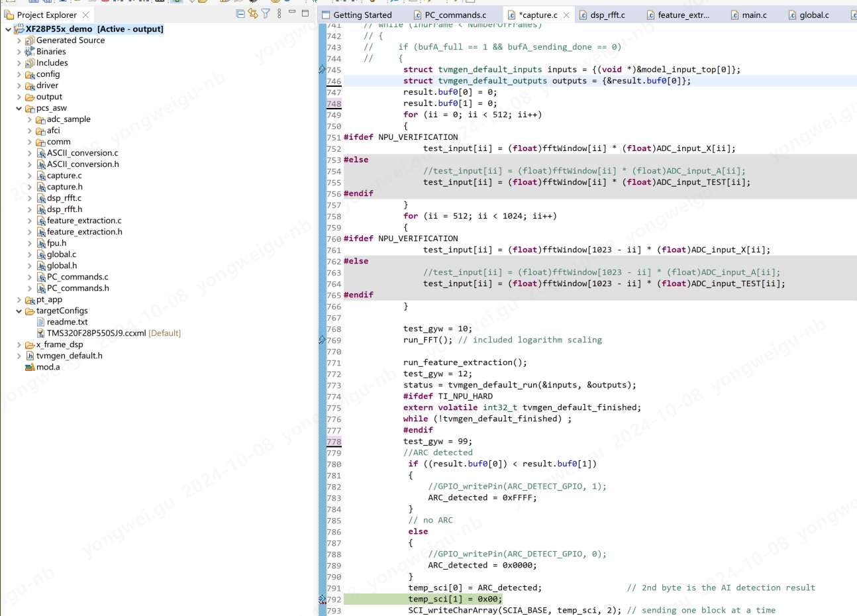Click the mod.a library file
857x616 pixels.
click(x=48, y=367)
